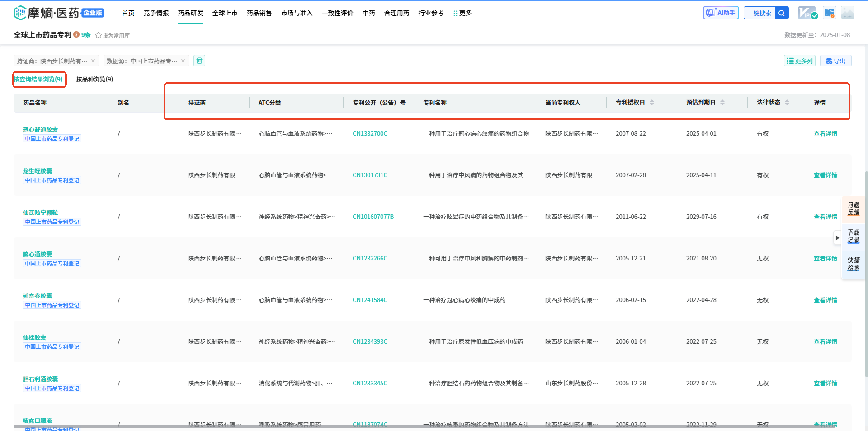Image resolution: width=868 pixels, height=431 pixels.
Task: Sort by 专利授权日 column arrows
Action: [652, 103]
